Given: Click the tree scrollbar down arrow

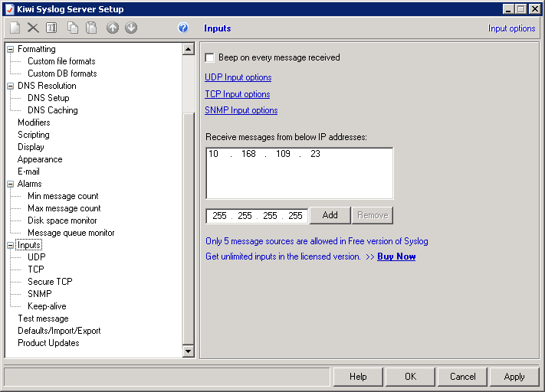Looking at the screenshot, I should [188, 351].
